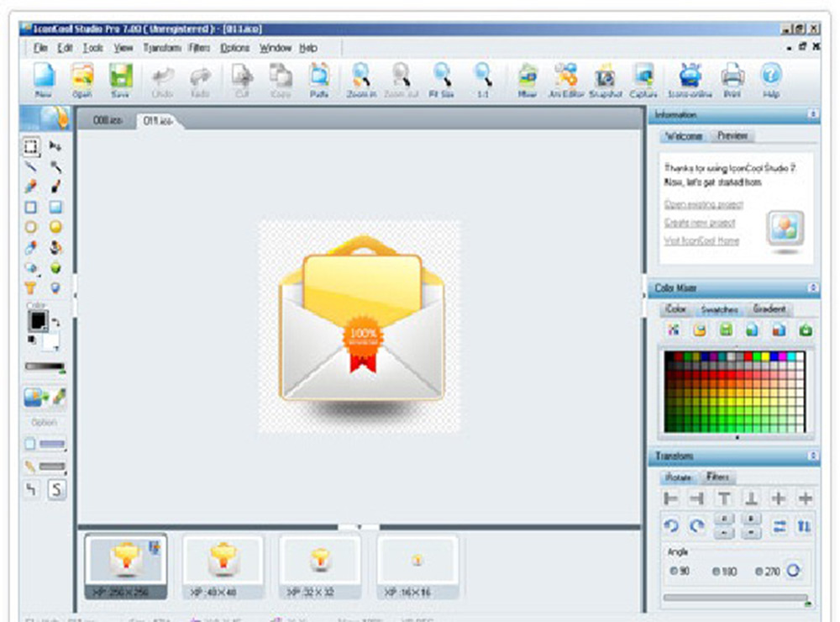This screenshot has height=622, width=840.
Task: Select the XP 256x256 icon thumbnail
Action: pos(126,567)
